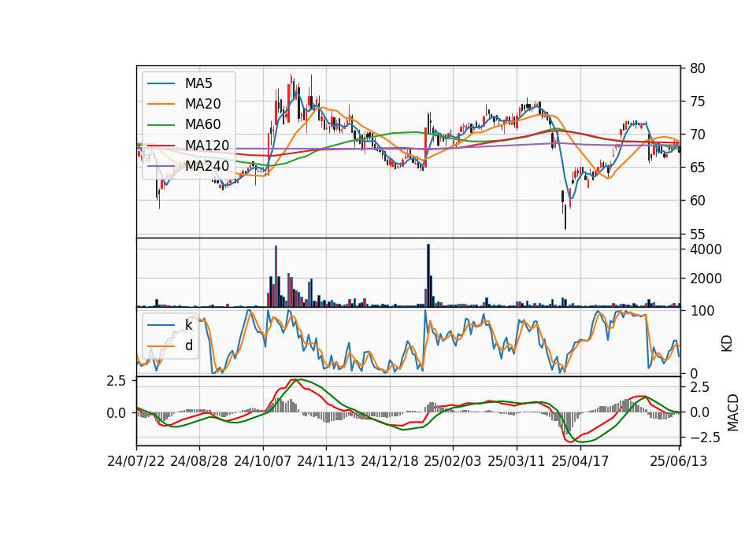
Task: Click the tallest volume bar near 25/02/03
Action: (428, 275)
